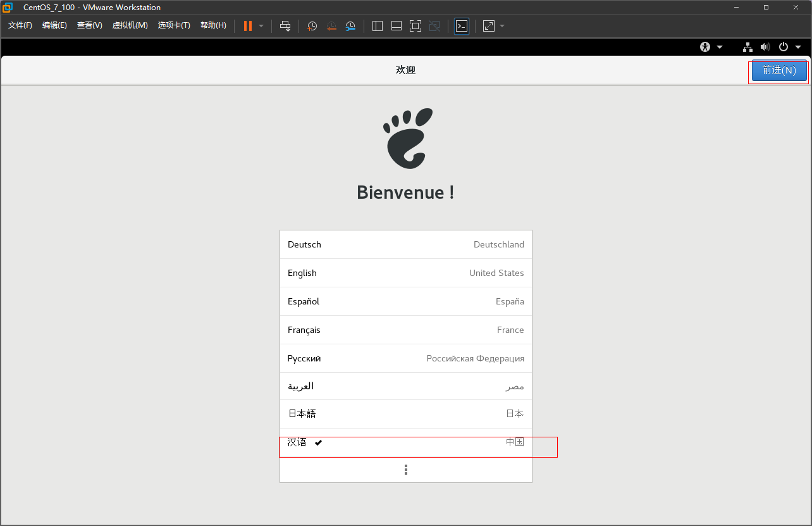Open the console view
Image resolution: width=812 pixels, height=526 pixels.
coord(462,26)
